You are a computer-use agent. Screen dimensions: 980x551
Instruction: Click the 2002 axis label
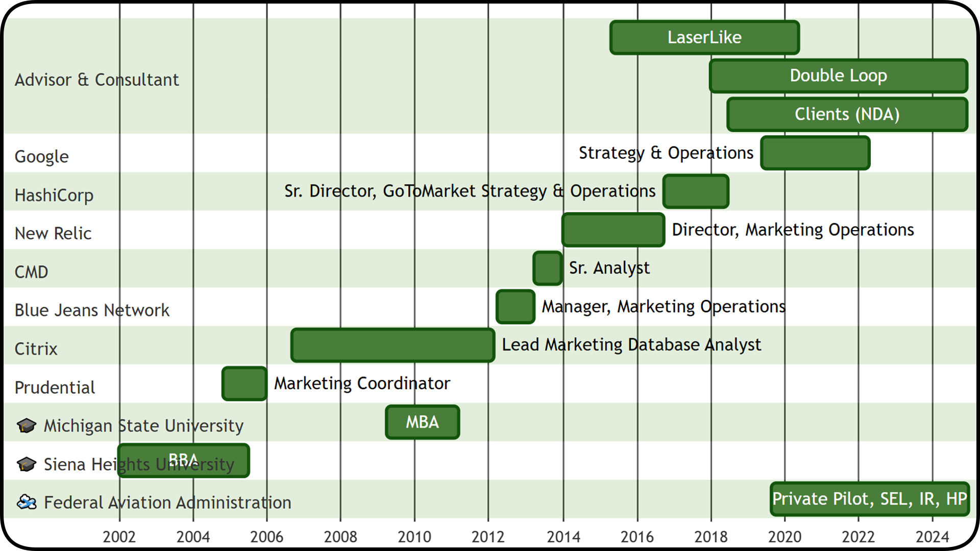coord(119,537)
